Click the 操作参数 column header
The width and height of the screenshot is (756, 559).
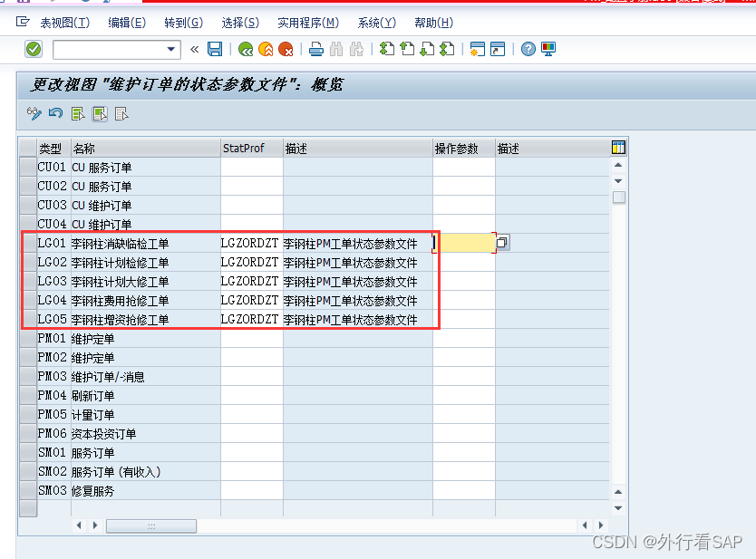(x=464, y=148)
